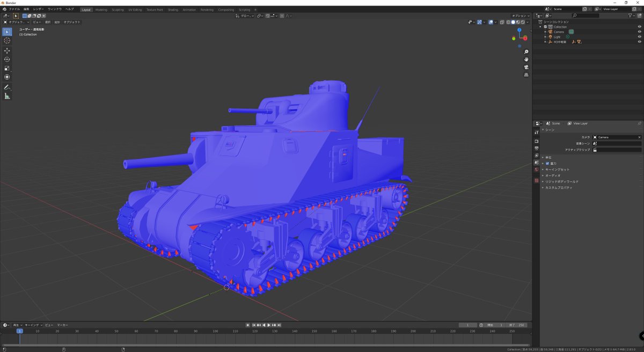Viewport: 644px width, 352px height.
Task: Open the Tool properties tab icon
Action: coord(536,132)
